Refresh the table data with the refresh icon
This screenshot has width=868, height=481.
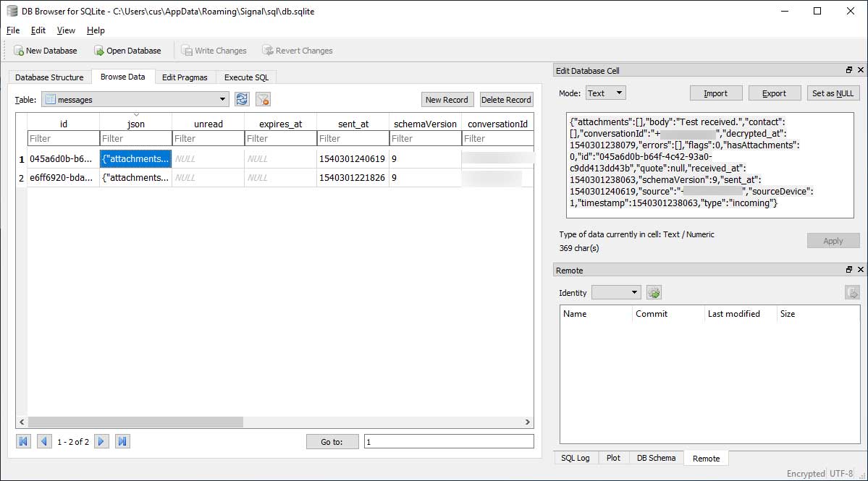click(x=242, y=100)
